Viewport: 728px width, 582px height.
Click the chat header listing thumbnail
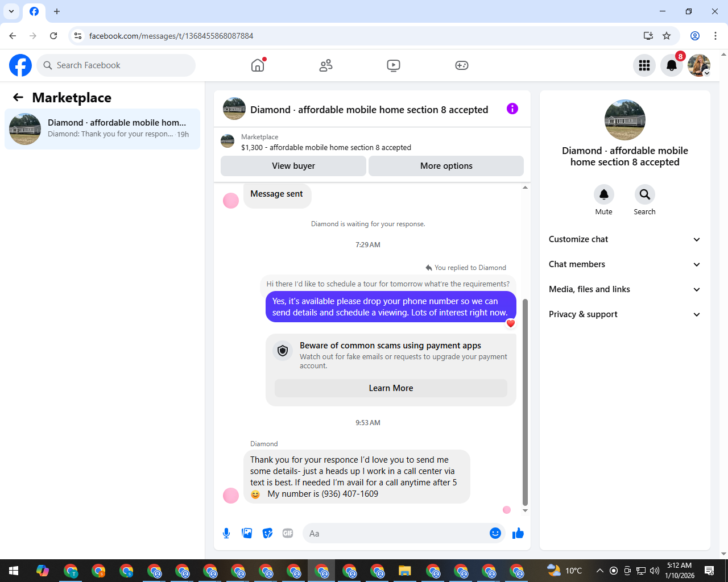coord(234,109)
